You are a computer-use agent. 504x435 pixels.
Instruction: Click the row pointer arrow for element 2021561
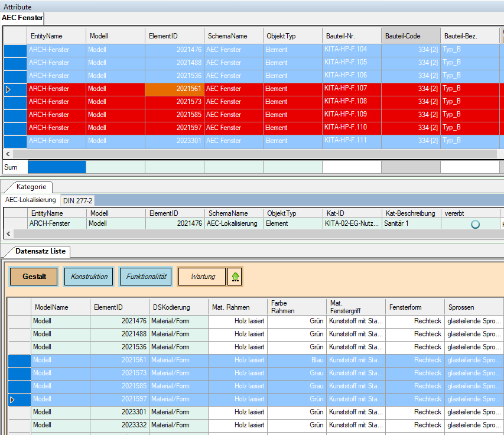8,89
